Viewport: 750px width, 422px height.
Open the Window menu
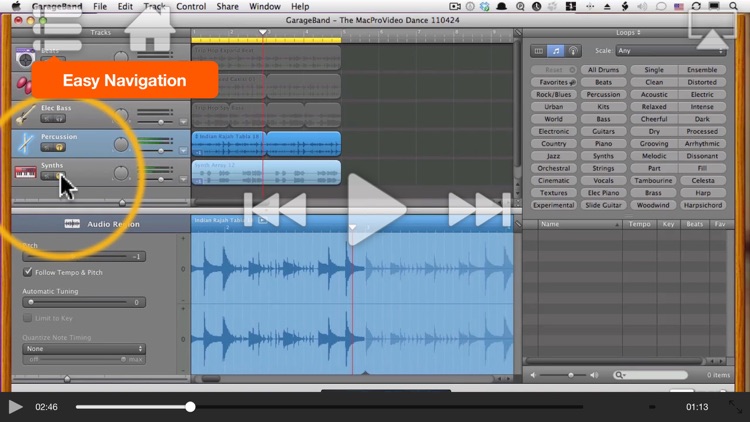(265, 6)
